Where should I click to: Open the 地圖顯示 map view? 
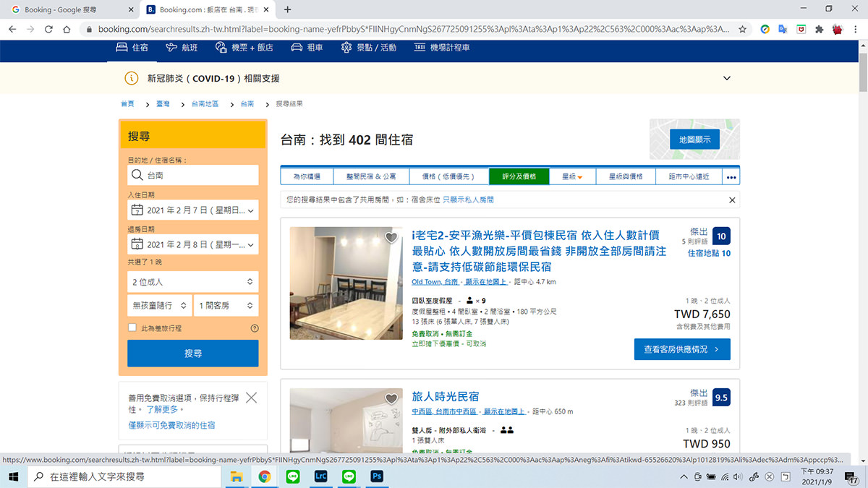694,140
